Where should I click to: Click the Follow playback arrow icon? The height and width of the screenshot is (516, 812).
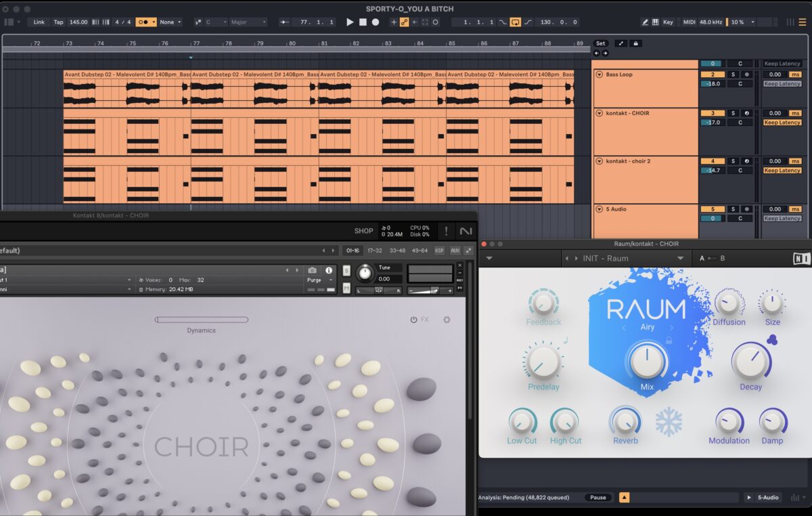tap(285, 22)
